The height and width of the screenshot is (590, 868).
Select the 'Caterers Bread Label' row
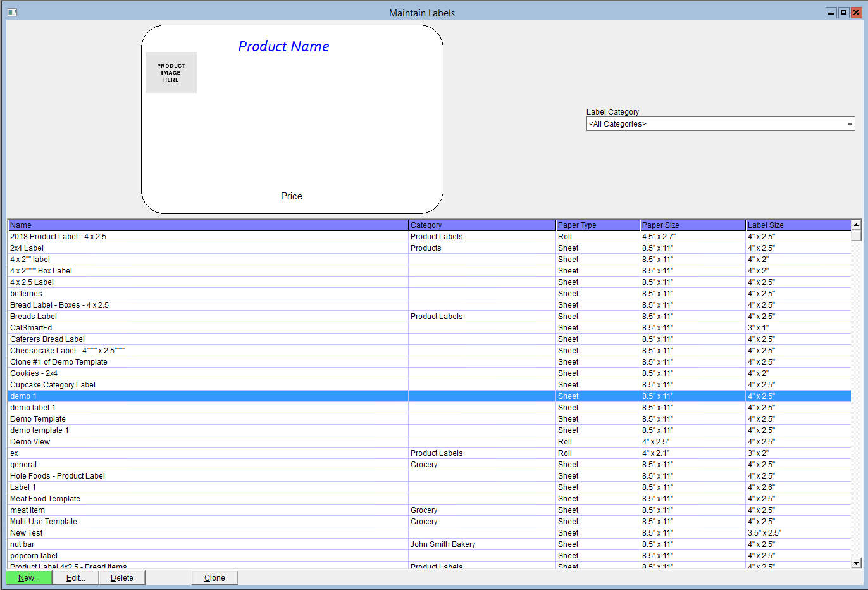(x=430, y=339)
